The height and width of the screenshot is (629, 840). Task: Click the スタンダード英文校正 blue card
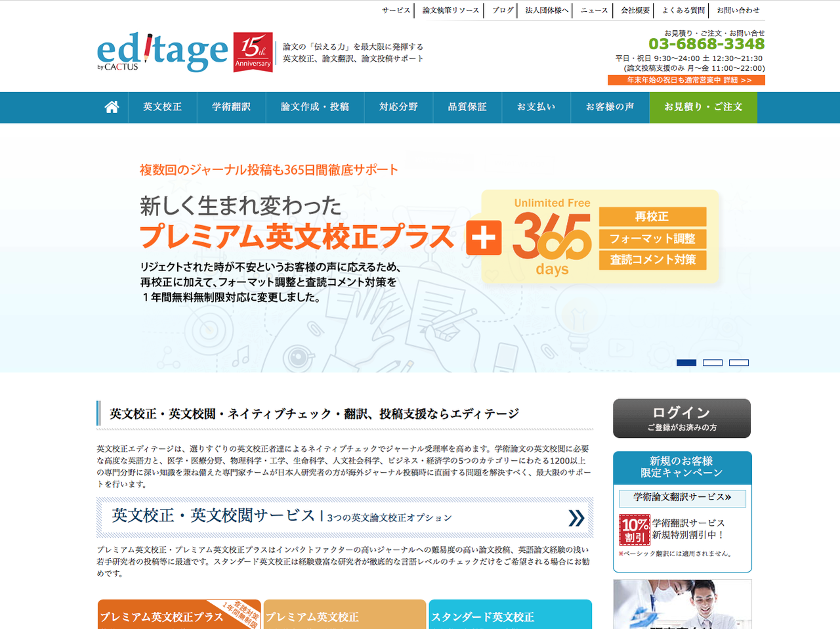click(510, 615)
